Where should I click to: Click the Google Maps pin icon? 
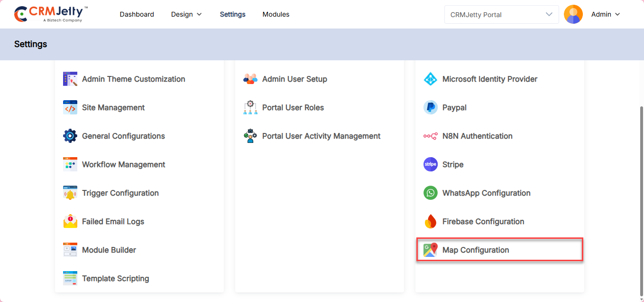tap(430, 250)
